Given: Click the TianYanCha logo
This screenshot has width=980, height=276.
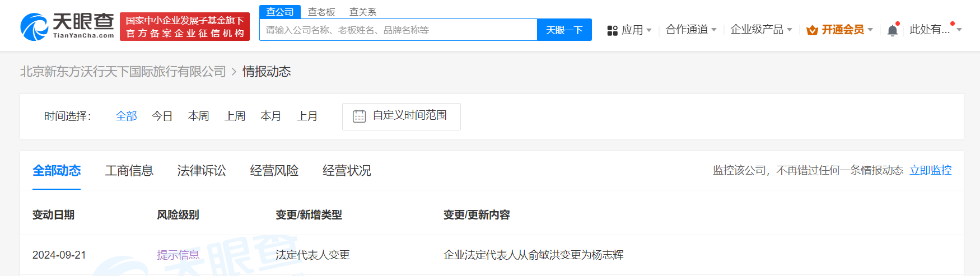Looking at the screenshot, I should point(67,26).
